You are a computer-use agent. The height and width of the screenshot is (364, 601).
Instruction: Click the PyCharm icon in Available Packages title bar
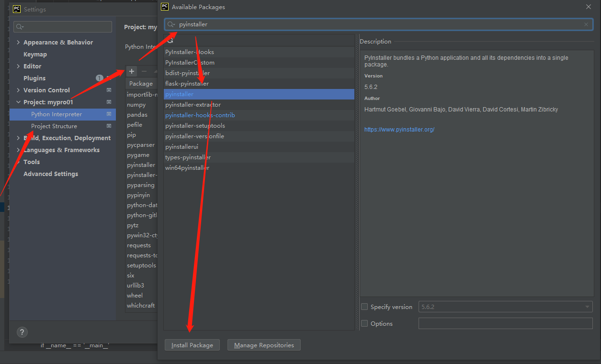165,7
